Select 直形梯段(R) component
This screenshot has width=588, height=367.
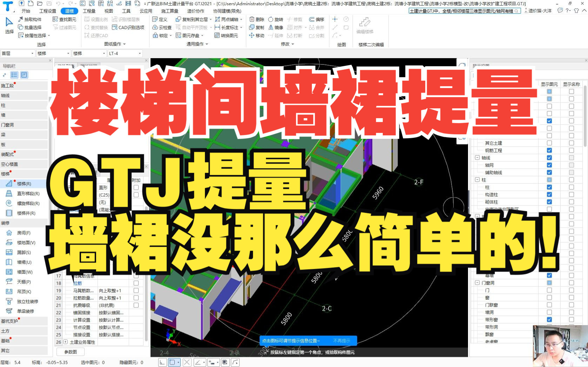click(24, 193)
